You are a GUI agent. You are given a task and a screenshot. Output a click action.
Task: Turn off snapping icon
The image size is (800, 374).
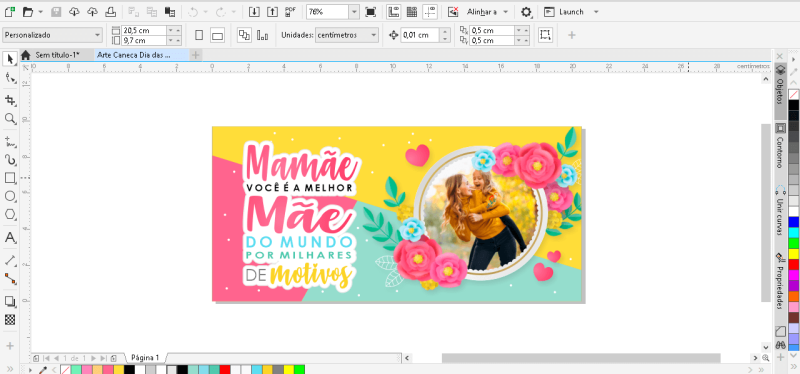[453, 11]
